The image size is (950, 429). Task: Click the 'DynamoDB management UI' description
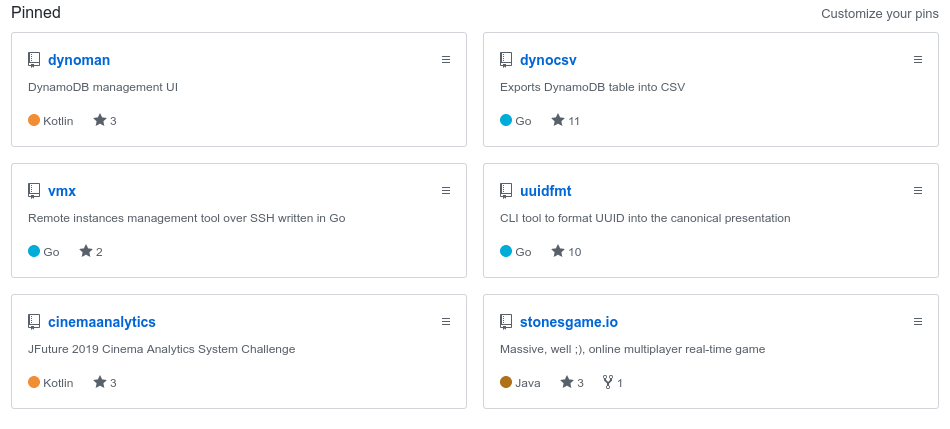point(103,87)
